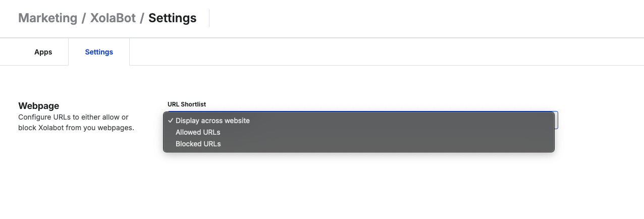Click the slash between XolaBot and Settings

click(x=142, y=18)
